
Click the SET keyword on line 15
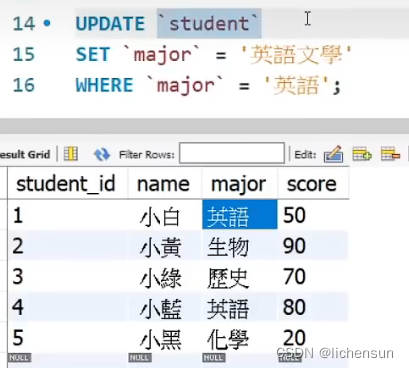[x=93, y=54]
